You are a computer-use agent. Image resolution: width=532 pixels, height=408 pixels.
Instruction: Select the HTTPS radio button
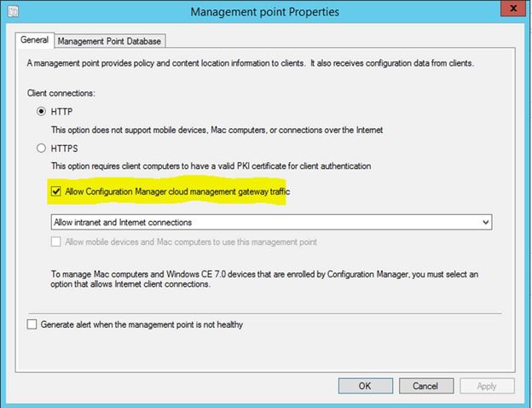click(x=41, y=148)
